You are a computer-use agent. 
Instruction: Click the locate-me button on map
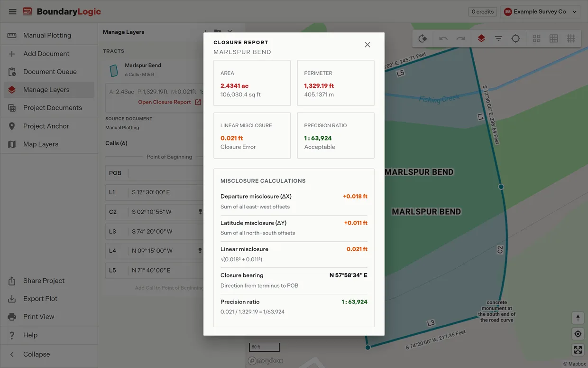pyautogui.click(x=578, y=334)
